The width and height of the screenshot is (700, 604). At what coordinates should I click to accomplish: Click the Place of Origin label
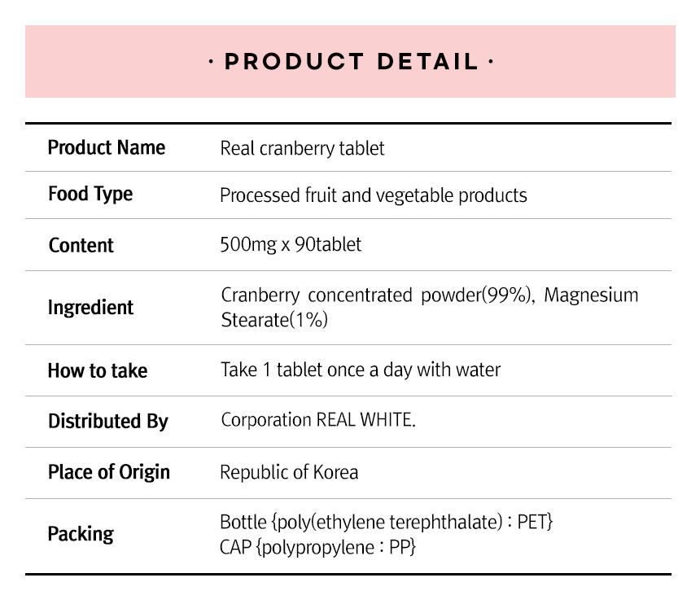pyautogui.click(x=108, y=472)
